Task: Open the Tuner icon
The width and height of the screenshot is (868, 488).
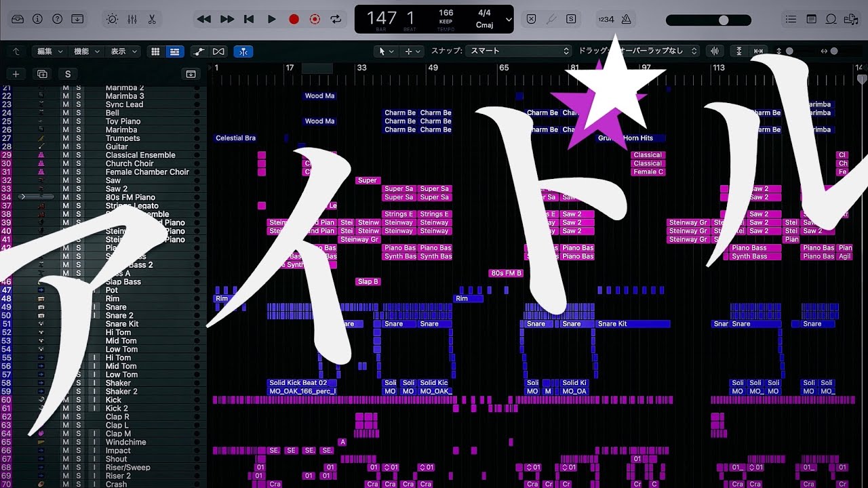Action: point(551,20)
